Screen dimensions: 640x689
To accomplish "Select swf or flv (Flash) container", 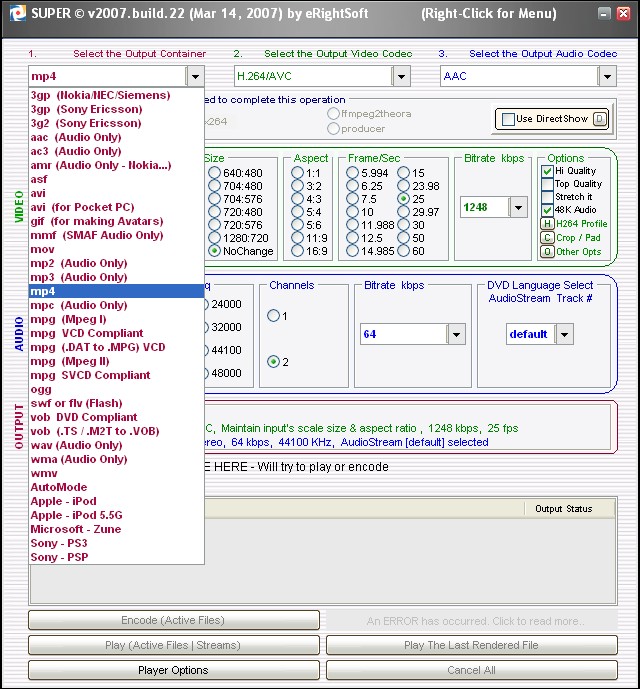I will point(116,403).
